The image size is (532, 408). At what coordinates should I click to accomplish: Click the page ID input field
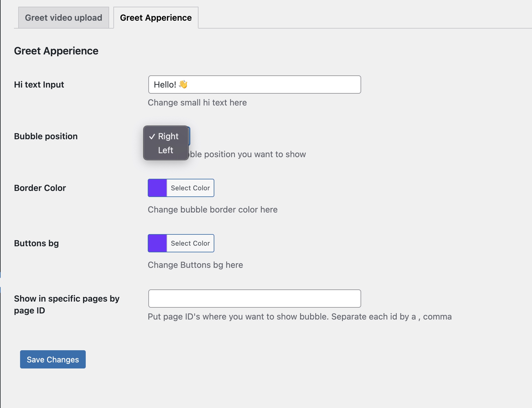click(x=254, y=299)
